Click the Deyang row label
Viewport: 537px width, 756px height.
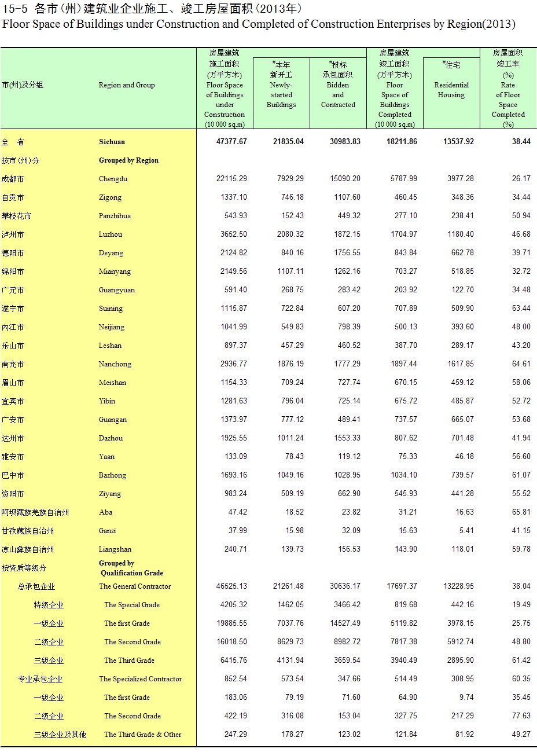coord(111,253)
